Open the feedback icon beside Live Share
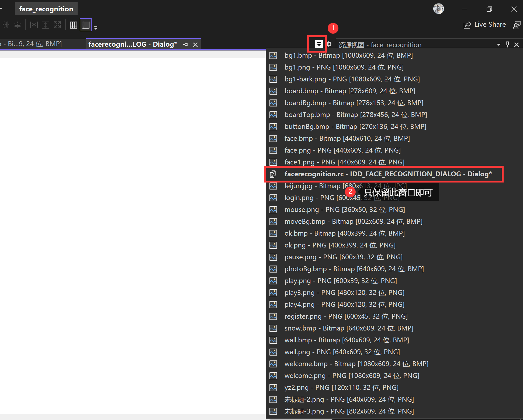The height and width of the screenshot is (420, 523). coord(517,25)
